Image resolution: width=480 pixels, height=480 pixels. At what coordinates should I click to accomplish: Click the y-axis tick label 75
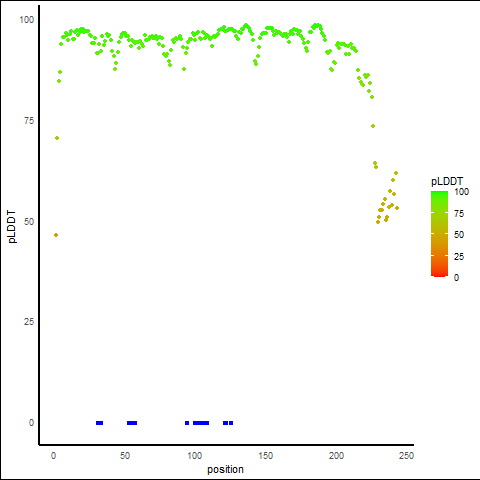(x=29, y=121)
